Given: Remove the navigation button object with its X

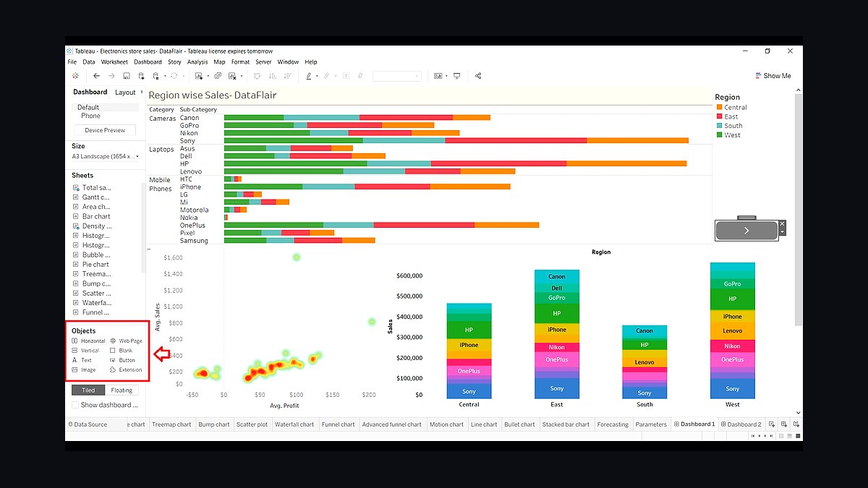Looking at the screenshot, I should click(782, 223).
